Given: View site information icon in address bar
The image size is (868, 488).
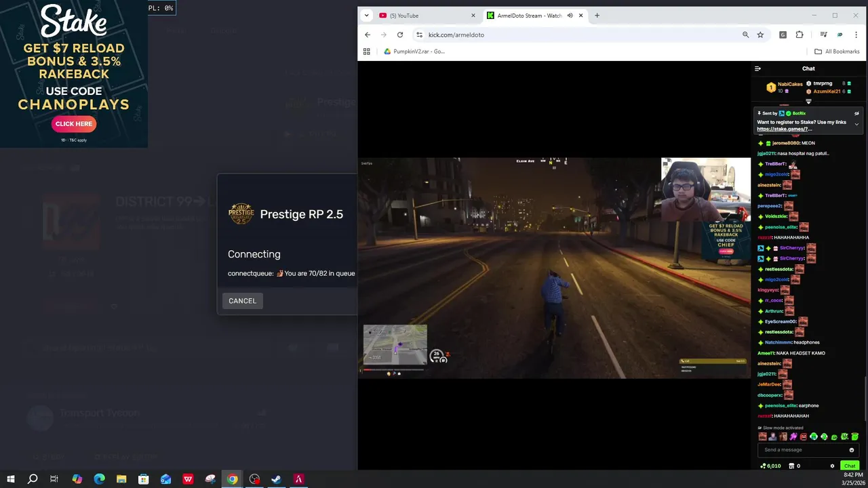Looking at the screenshot, I should click(x=419, y=35).
